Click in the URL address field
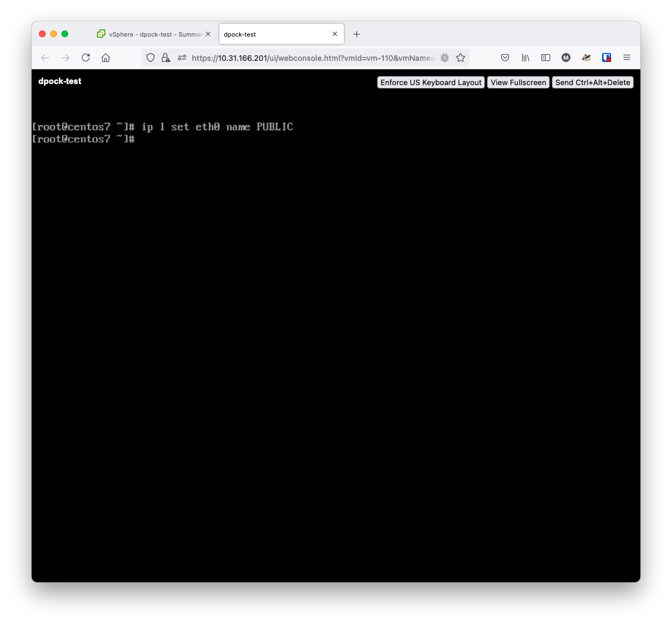This screenshot has height=624, width=672. [x=313, y=58]
